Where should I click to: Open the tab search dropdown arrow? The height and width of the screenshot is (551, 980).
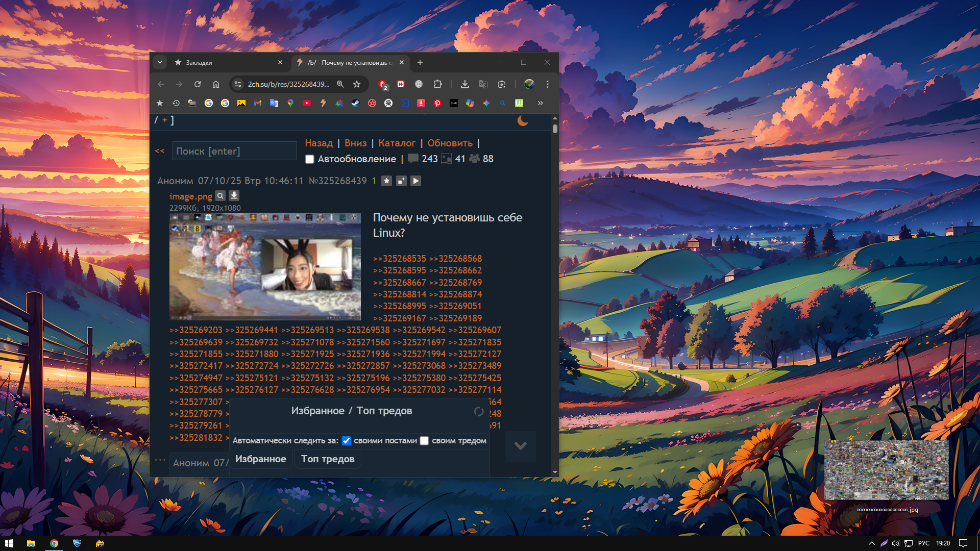click(x=160, y=62)
